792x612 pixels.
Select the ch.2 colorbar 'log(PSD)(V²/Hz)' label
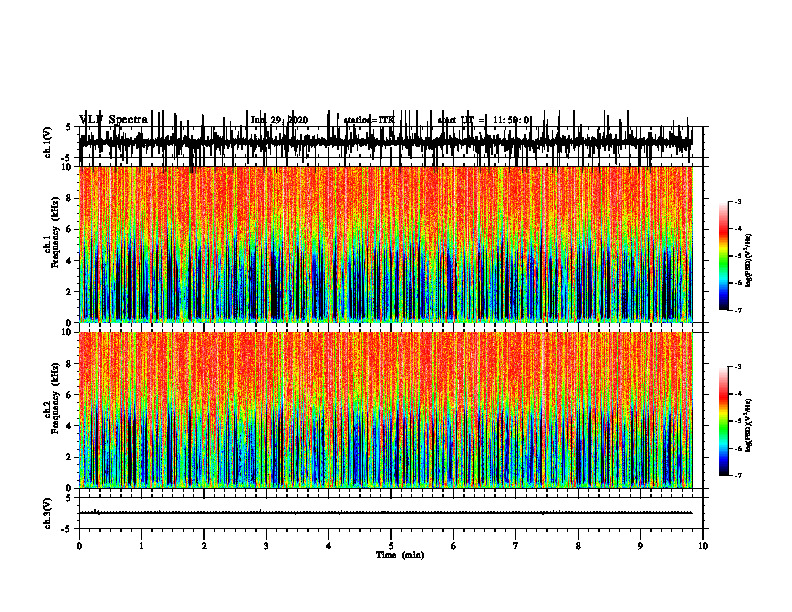tap(748, 425)
